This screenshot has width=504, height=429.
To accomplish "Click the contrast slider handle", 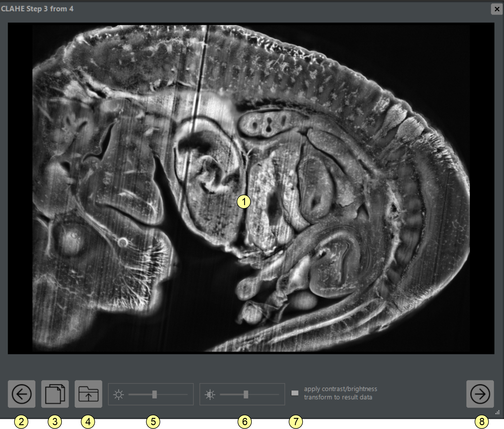I will tap(246, 395).
